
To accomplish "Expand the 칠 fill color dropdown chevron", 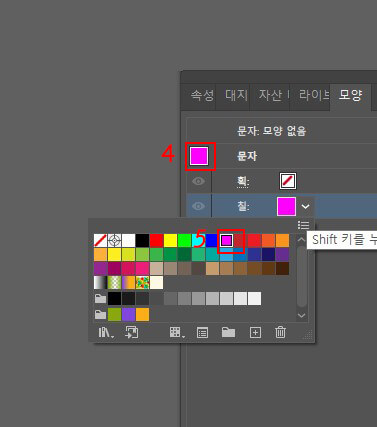I will [305, 207].
